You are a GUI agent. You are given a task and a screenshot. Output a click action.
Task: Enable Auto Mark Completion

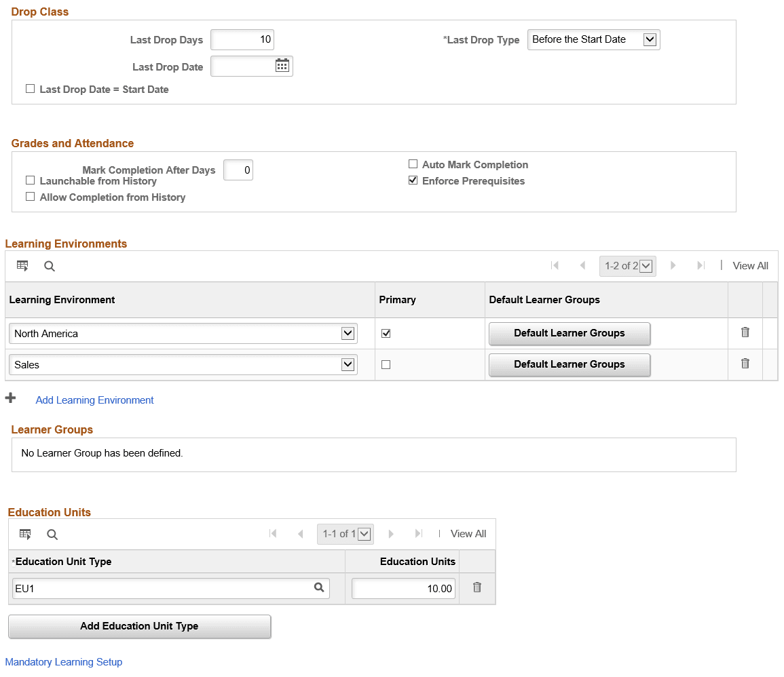(413, 164)
